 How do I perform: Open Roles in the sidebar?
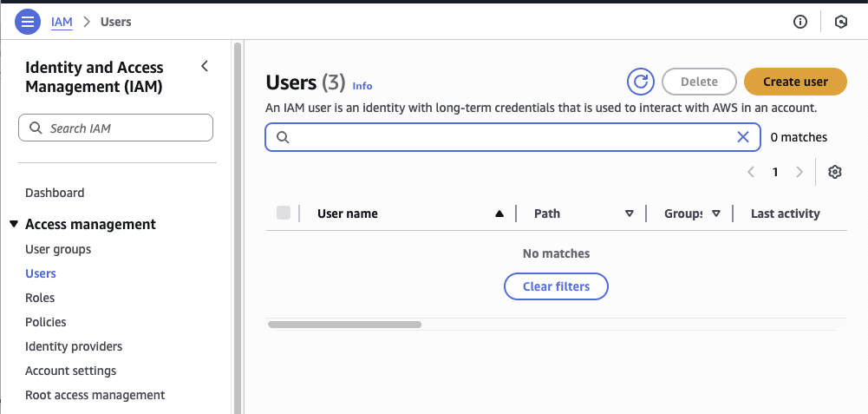click(x=40, y=298)
